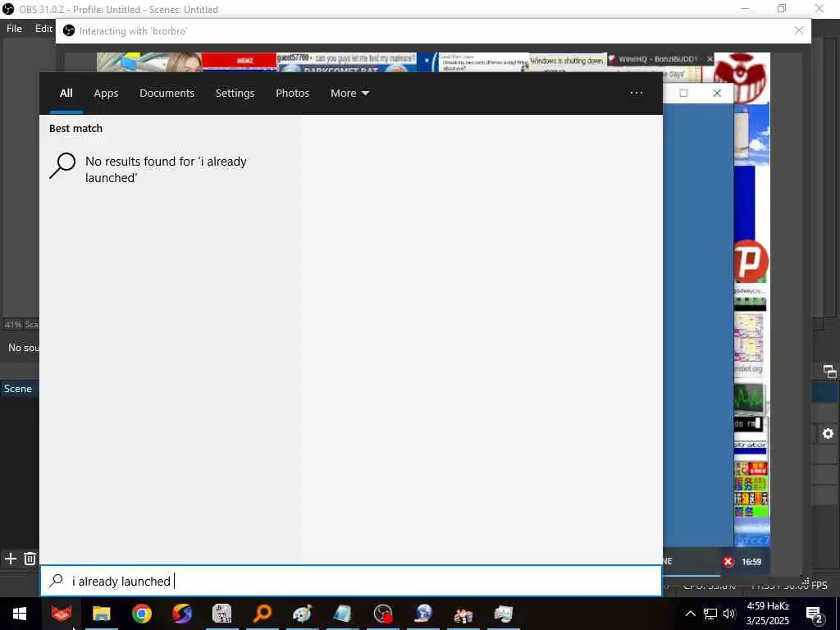Open the OBS File menu
840x630 pixels.
click(x=14, y=29)
